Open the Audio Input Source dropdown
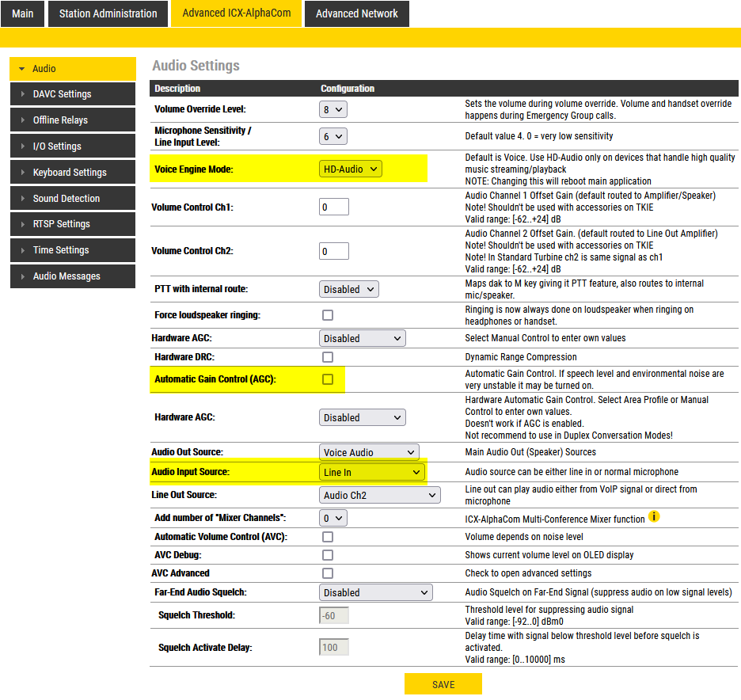This screenshot has width=741, height=700. pos(371,472)
